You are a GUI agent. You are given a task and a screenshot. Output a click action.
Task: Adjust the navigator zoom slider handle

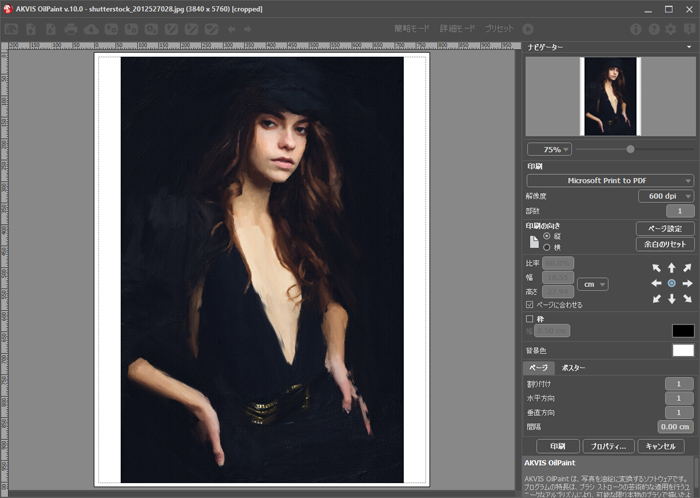[x=630, y=149]
